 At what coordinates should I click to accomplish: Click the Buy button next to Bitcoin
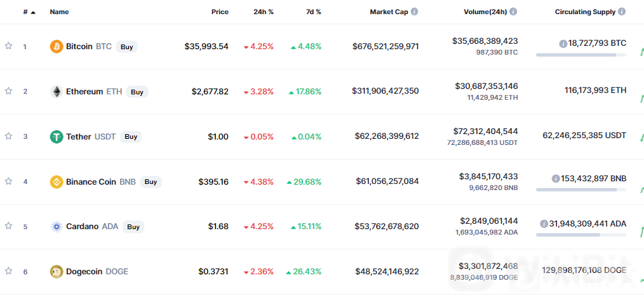[x=127, y=47]
